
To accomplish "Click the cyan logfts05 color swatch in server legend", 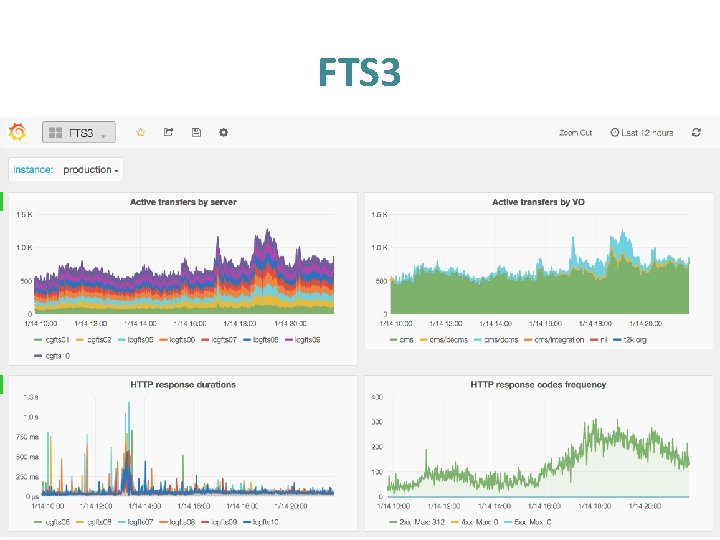I will 122,340.
